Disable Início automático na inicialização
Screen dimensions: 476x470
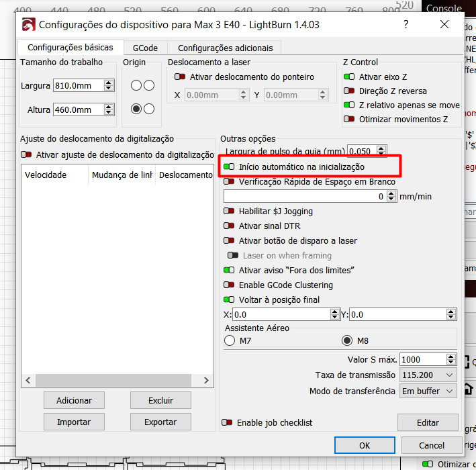coord(230,167)
